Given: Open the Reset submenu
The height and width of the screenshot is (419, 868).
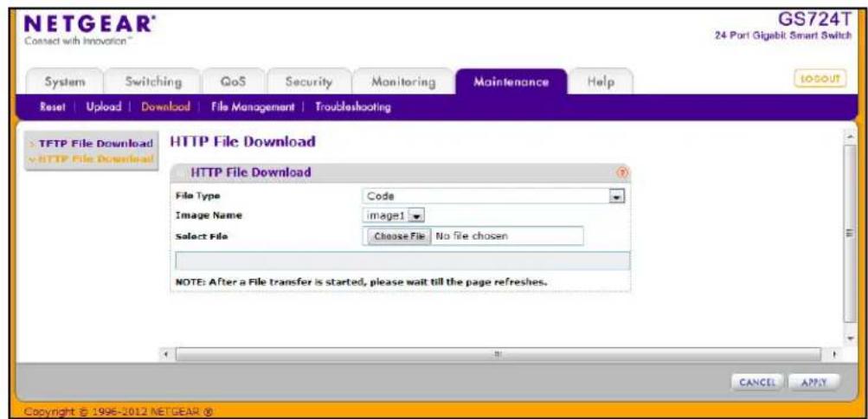Looking at the screenshot, I should pyautogui.click(x=53, y=107).
